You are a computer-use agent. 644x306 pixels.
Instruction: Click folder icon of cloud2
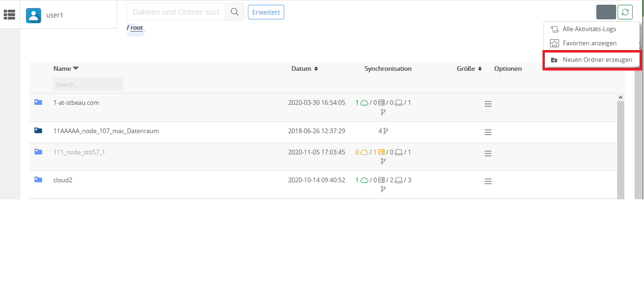tap(38, 179)
